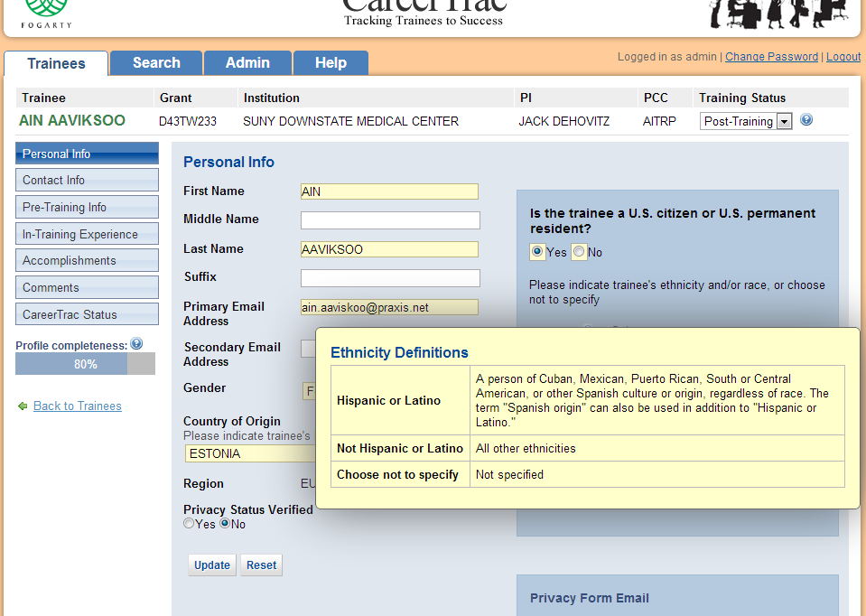Click the Privacy Form Email heading
The width and height of the screenshot is (866, 616).
tap(590, 598)
